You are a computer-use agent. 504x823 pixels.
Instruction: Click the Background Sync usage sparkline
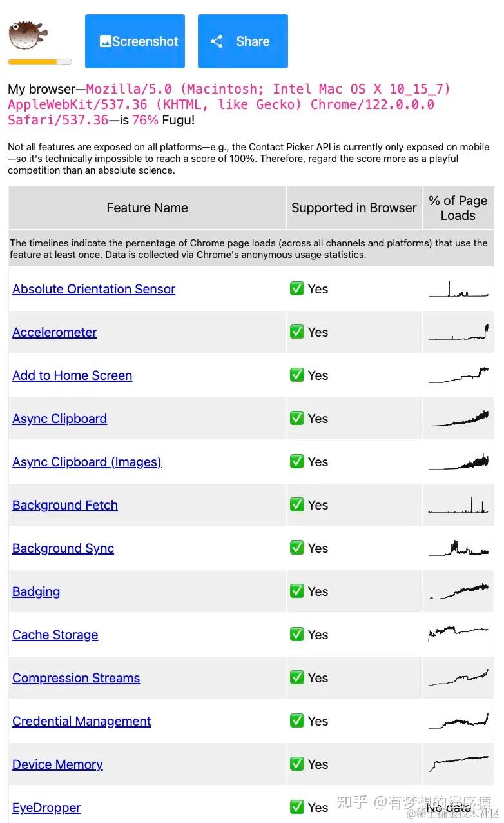tap(458, 548)
